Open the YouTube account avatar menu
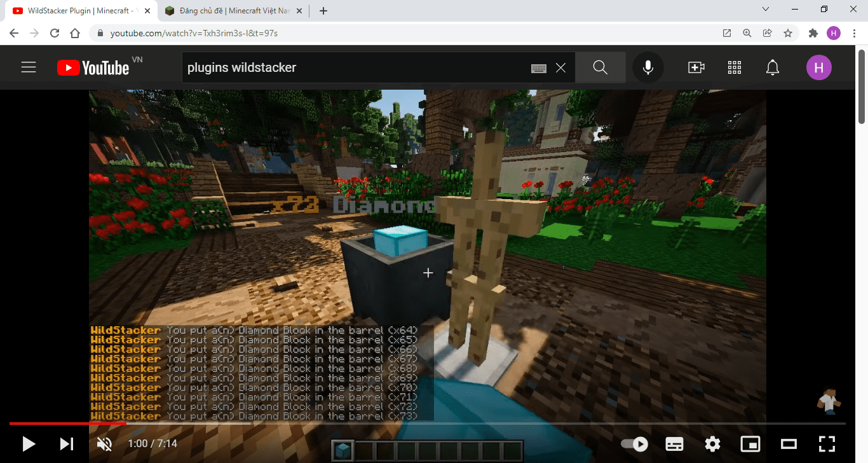The image size is (868, 463). (819, 67)
